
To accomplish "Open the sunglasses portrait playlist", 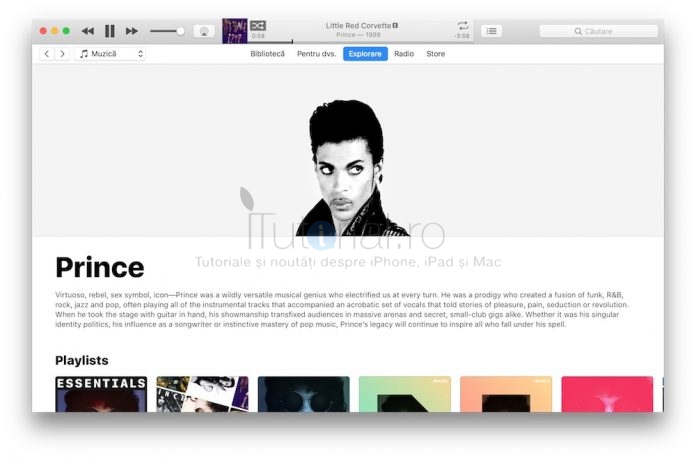I will click(x=304, y=394).
